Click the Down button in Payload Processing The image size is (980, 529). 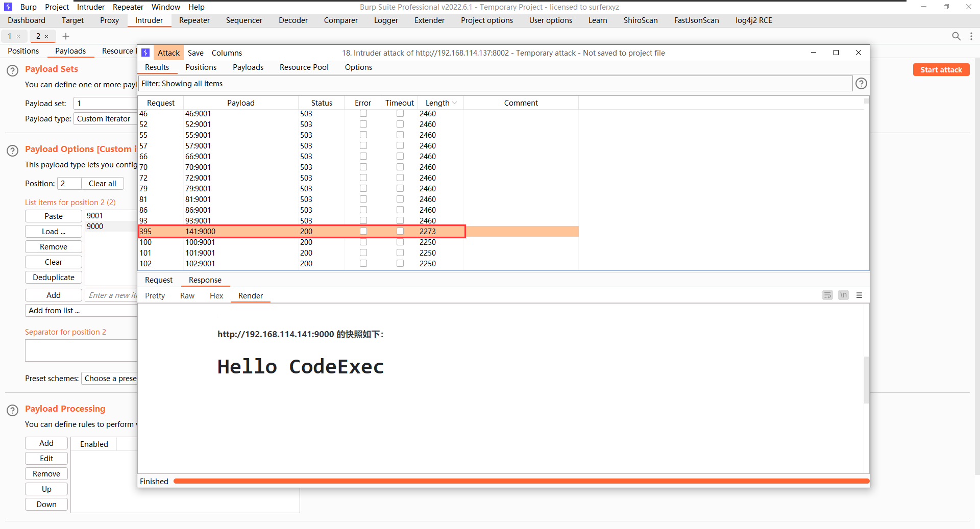[x=46, y=505]
